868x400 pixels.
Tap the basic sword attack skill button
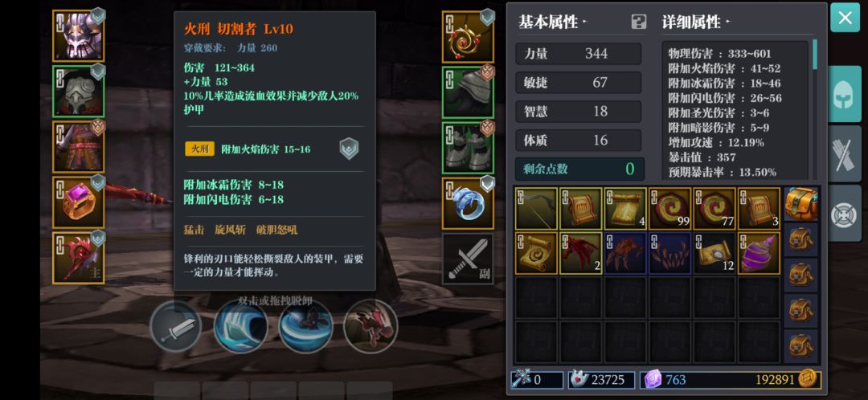point(176,326)
